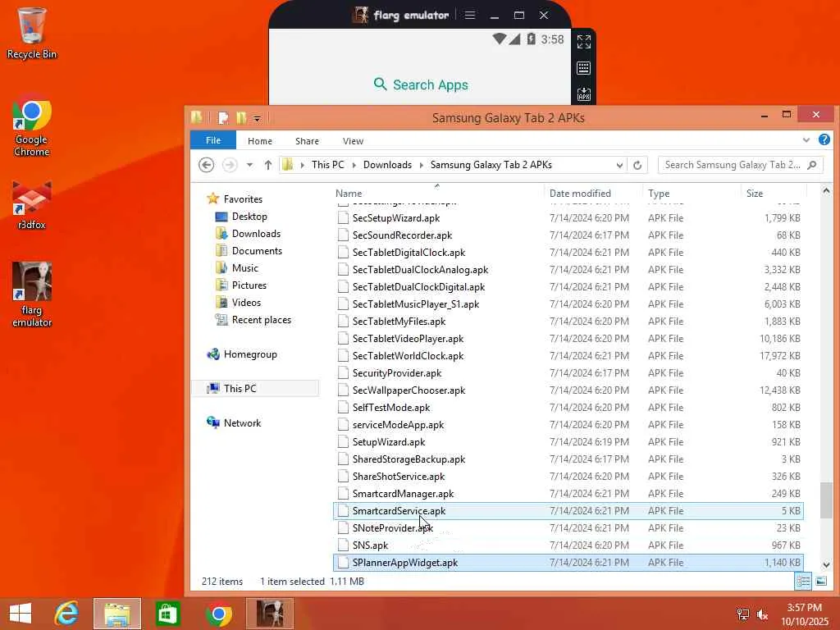Open Chrome from taskbar
The image size is (840, 630).
219,614
